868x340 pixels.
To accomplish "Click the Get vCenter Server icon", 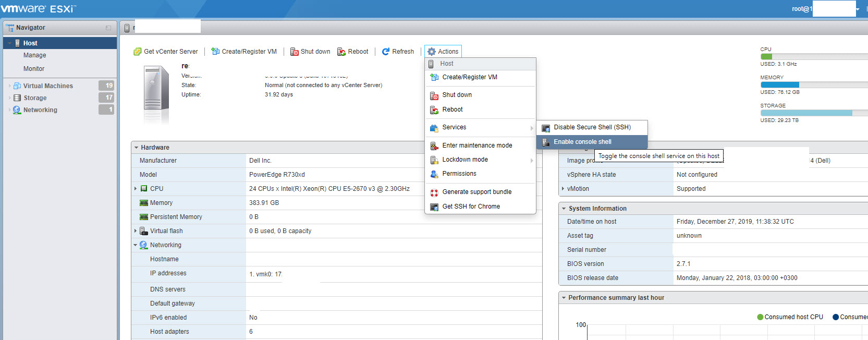I will (x=138, y=52).
